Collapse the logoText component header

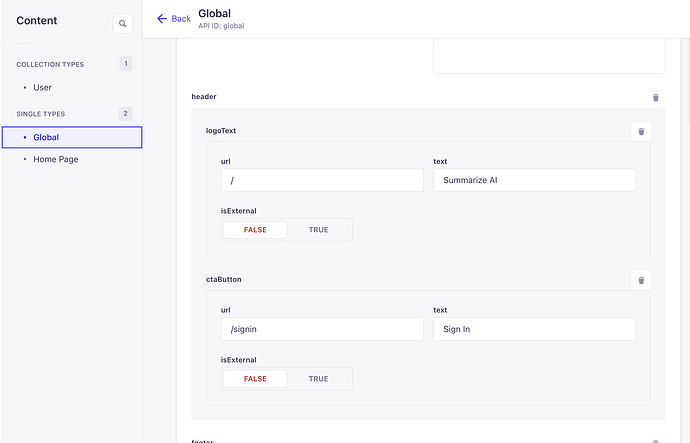[222, 131]
